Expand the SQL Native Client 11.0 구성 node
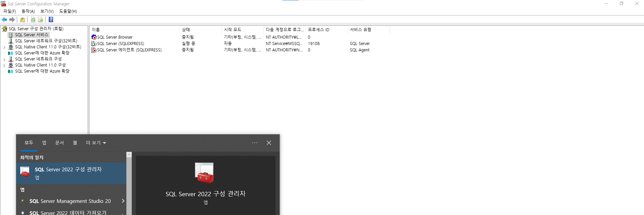This screenshot has width=644, height=215. 4,66
